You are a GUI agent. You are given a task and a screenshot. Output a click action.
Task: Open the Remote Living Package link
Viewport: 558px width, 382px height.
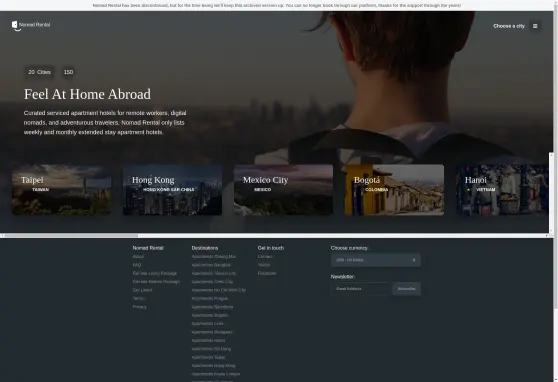pos(154,273)
